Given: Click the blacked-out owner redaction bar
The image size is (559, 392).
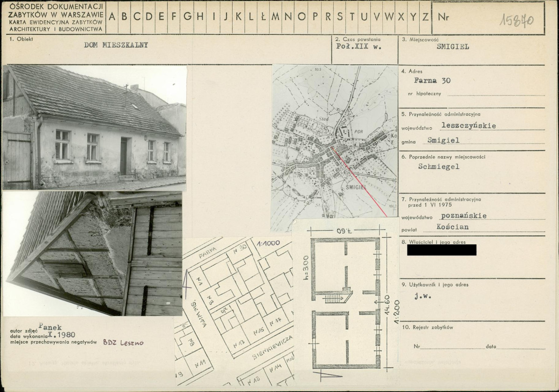Looking at the screenshot, I should click(x=442, y=250).
